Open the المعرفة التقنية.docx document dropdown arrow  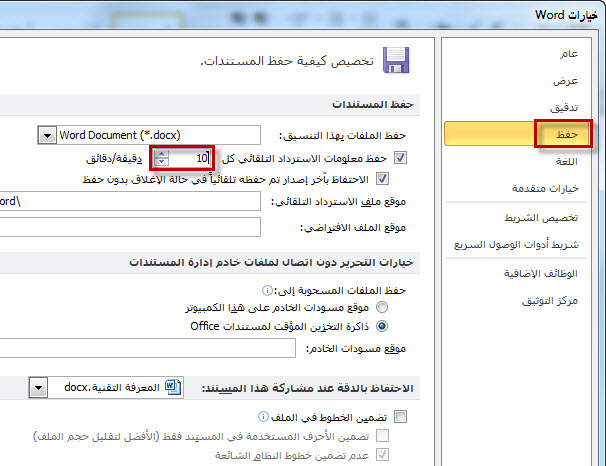[38, 388]
